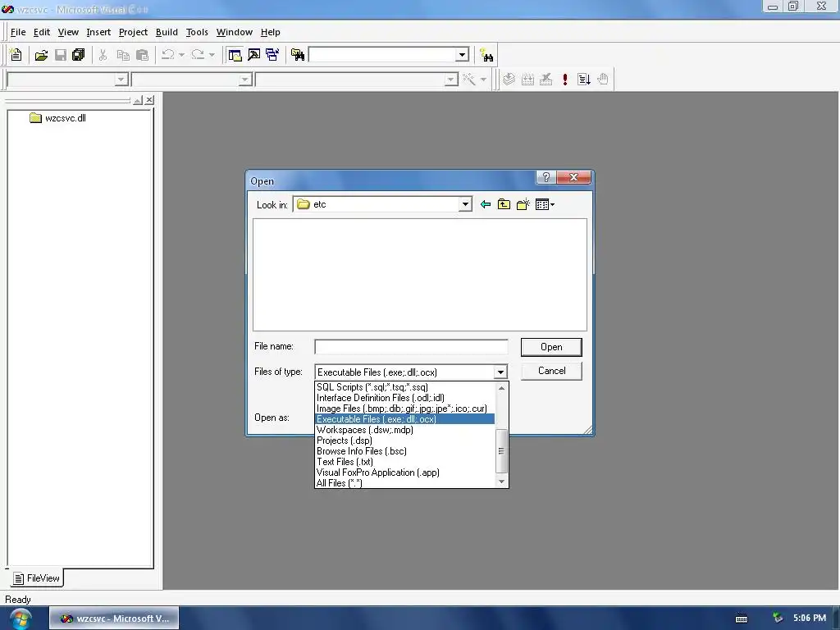Switch to the FileView tab
Image resolution: width=840 pixels, height=630 pixels.
[x=36, y=578]
